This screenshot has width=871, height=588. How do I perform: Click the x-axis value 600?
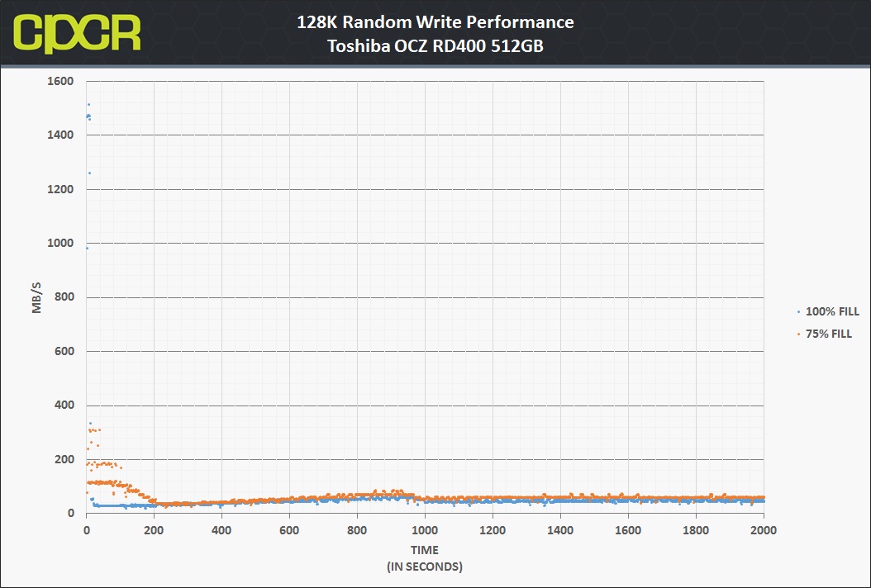click(x=289, y=530)
